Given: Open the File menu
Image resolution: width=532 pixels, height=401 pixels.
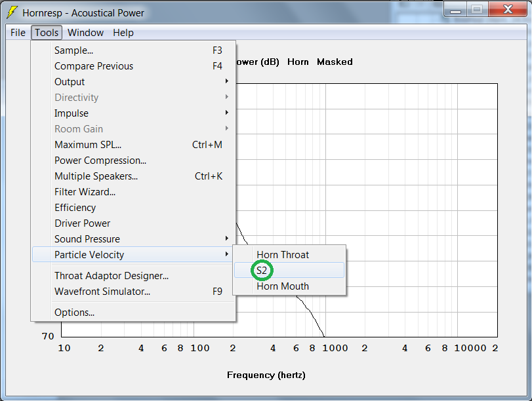Looking at the screenshot, I should [x=18, y=33].
